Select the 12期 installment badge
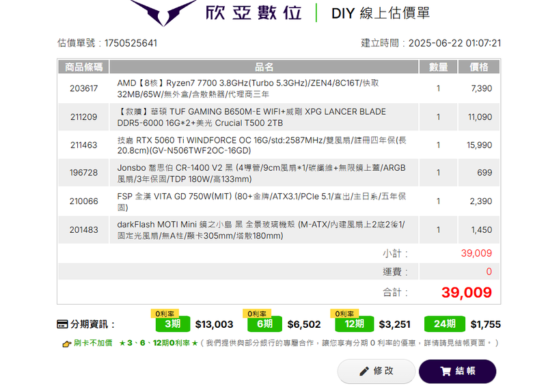Image resolution: width=533 pixels, height=392 pixels. point(354,324)
